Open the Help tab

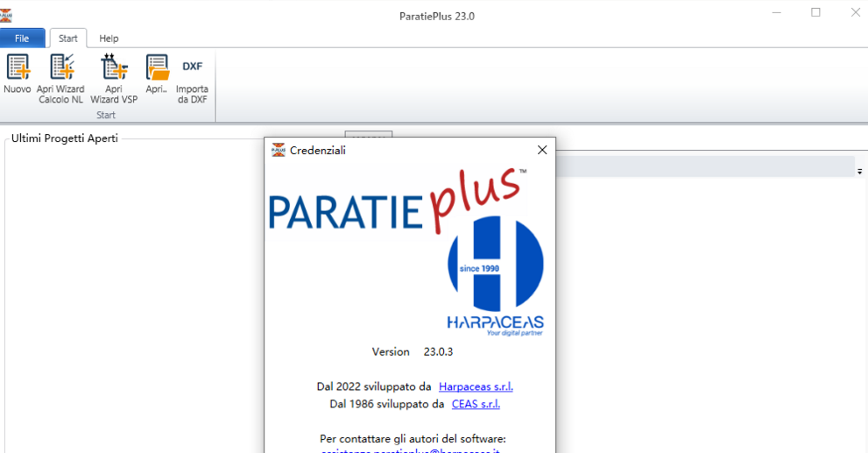pyautogui.click(x=109, y=39)
